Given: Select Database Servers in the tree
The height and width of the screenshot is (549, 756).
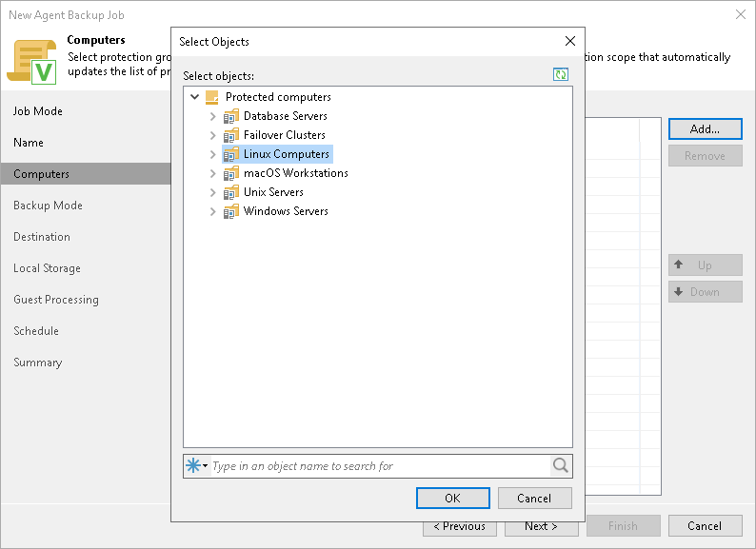Looking at the screenshot, I should [x=286, y=116].
